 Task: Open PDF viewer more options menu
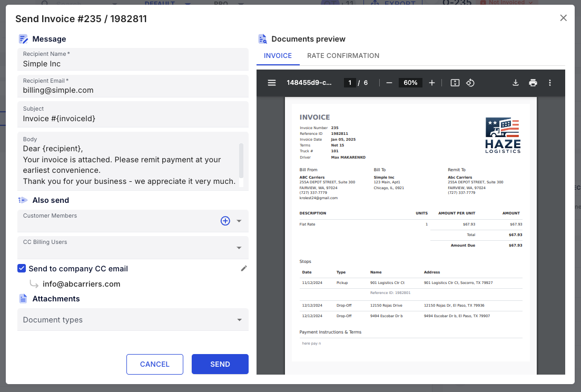[x=550, y=83]
